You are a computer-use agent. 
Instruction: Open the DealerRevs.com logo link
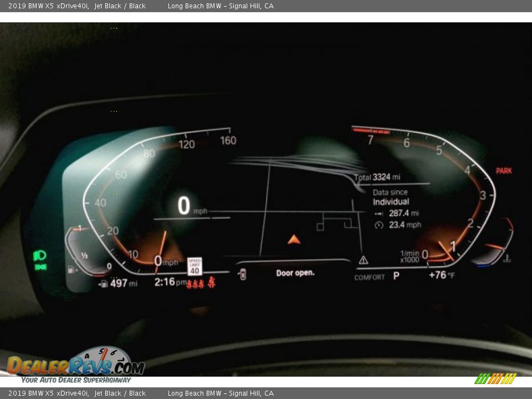[x=76, y=366]
